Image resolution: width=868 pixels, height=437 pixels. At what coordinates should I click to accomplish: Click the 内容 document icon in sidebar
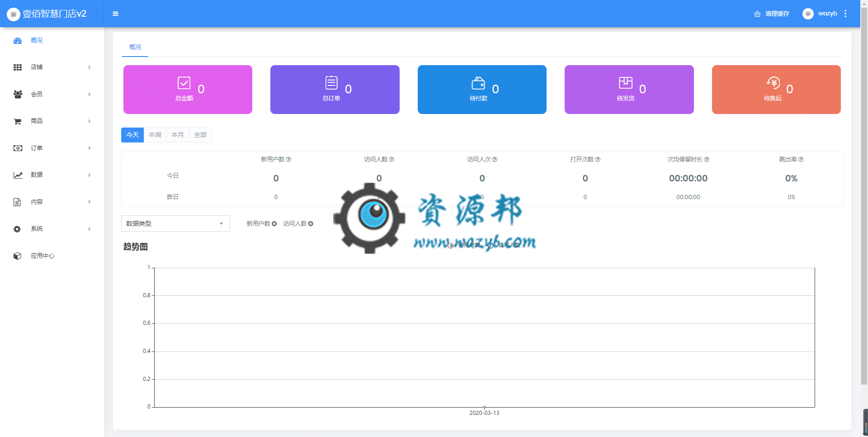pyautogui.click(x=17, y=202)
